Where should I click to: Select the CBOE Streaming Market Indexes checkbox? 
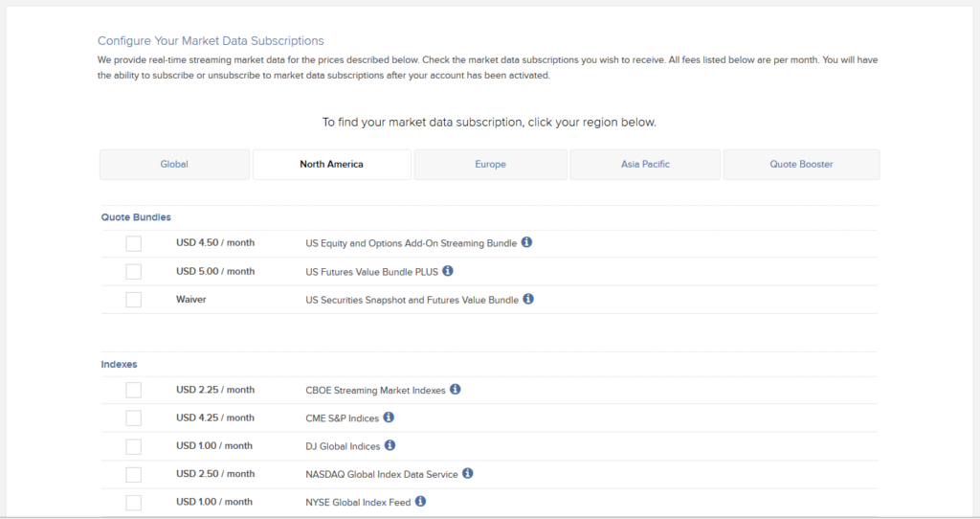pos(133,391)
